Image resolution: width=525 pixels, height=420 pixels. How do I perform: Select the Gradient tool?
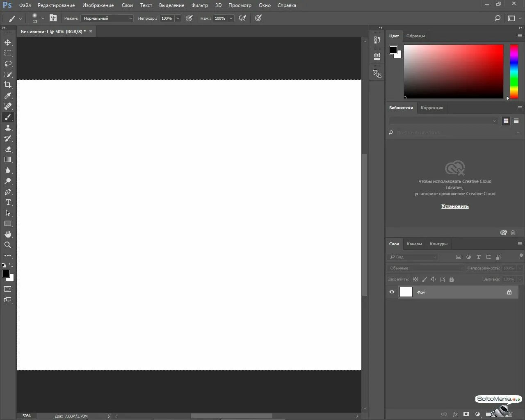[x=8, y=160]
